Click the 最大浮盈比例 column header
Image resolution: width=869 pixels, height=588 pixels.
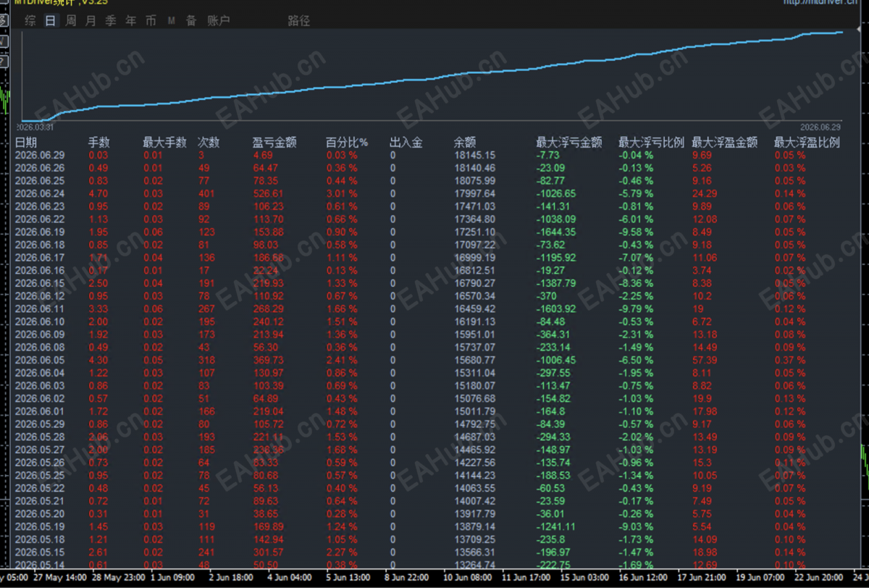[807, 143]
